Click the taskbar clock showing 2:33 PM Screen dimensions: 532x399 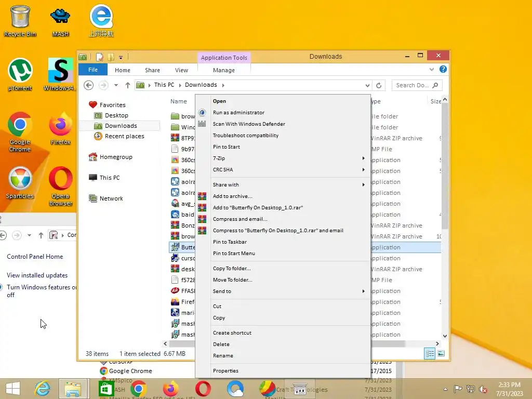pos(509,389)
